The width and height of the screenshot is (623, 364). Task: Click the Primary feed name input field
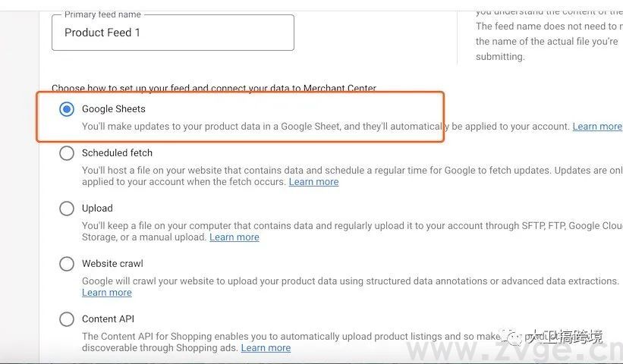pyautogui.click(x=172, y=33)
